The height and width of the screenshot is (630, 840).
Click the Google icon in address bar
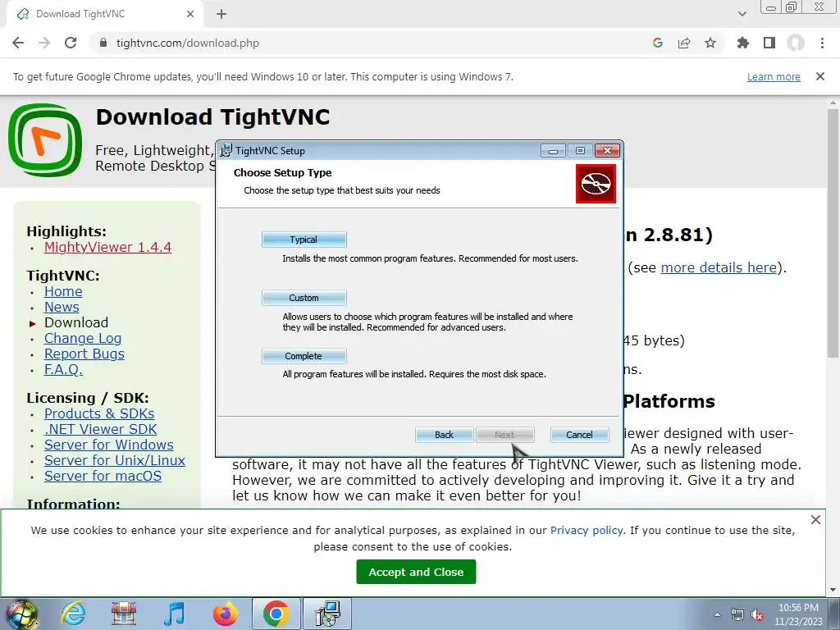[x=658, y=43]
